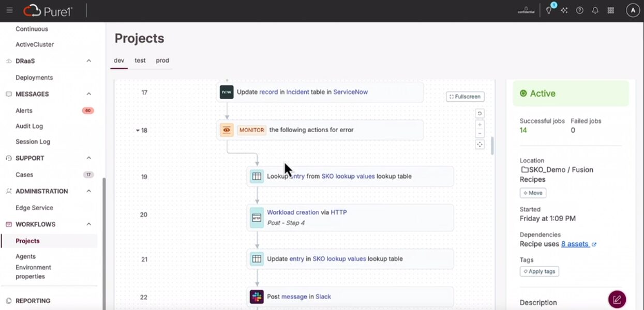644x310 pixels.
Task: Click the 17 badge beside Cases
Action: 88,175
